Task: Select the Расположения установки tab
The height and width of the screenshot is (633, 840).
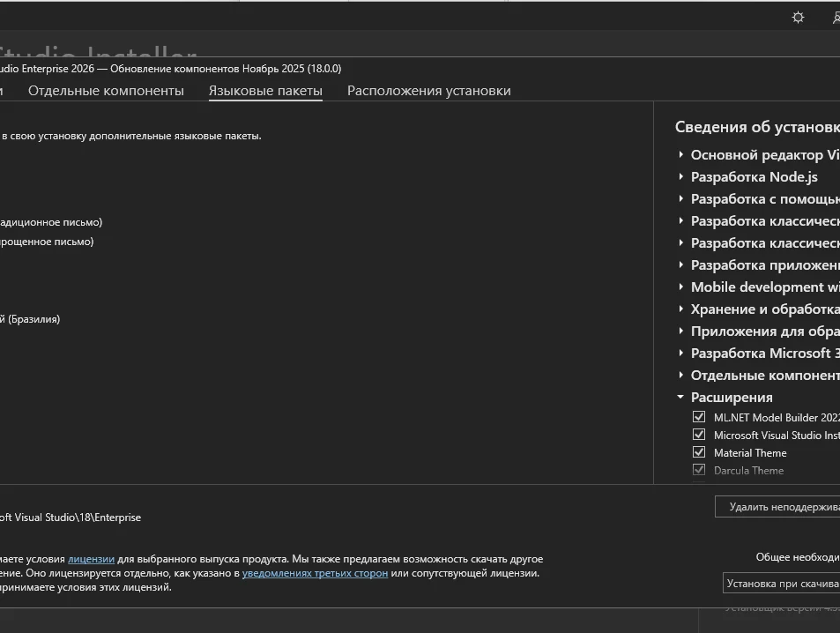Action: 428,91
